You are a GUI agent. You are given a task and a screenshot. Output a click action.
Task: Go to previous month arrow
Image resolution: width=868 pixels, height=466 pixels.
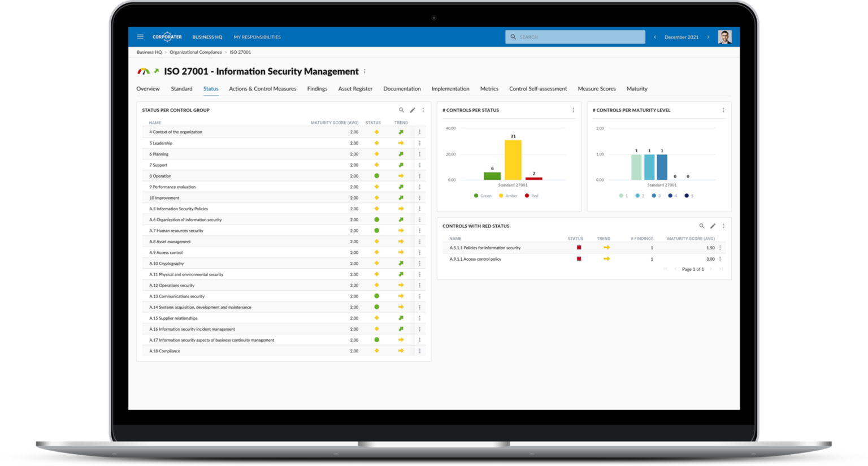(655, 37)
